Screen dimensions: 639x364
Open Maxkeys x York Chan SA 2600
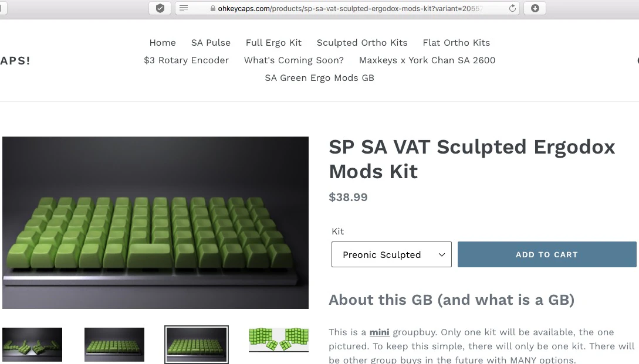(x=427, y=60)
